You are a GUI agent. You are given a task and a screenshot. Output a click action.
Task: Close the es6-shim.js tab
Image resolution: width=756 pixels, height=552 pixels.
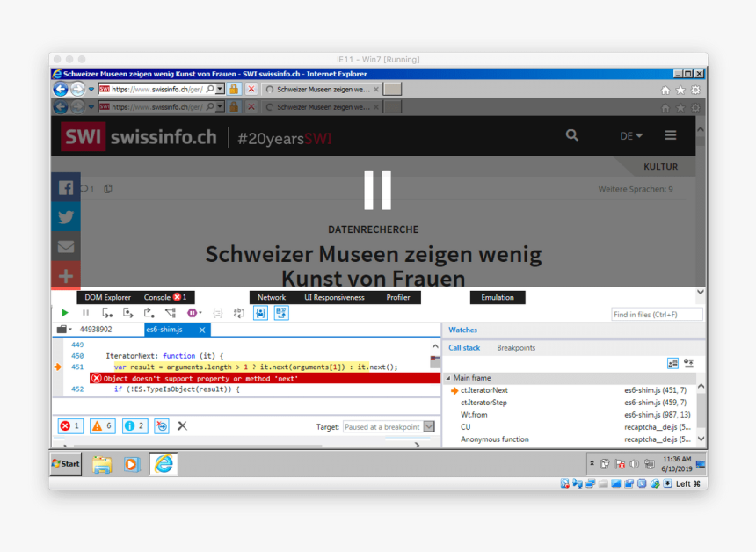(202, 330)
